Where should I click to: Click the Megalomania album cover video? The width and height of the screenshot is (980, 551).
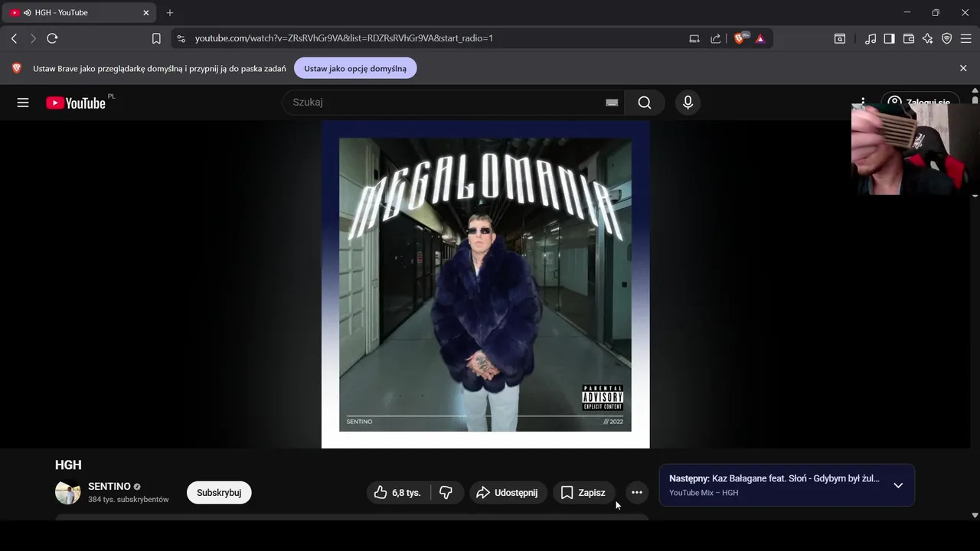(485, 284)
